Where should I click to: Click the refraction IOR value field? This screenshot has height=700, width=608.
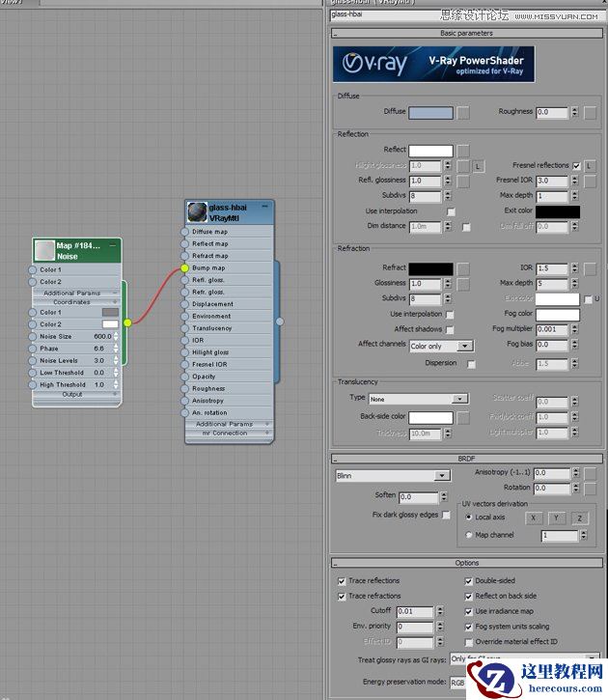[552, 268]
